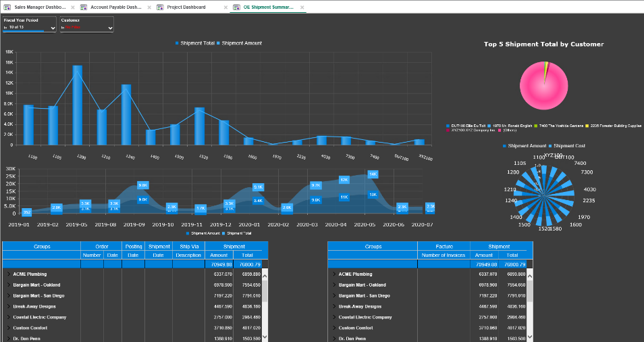Click the Sales Manager Dashboard tab icon
The image size is (644, 342).
(x=7, y=7)
